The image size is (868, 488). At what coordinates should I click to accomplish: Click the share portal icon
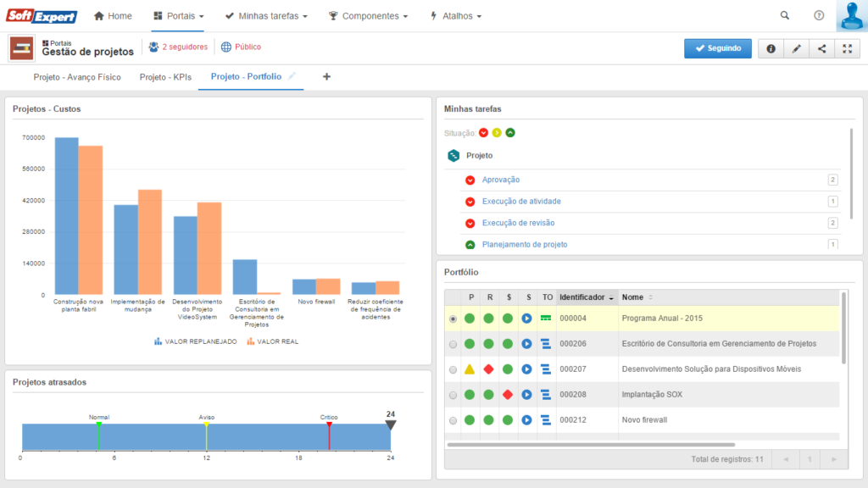point(821,49)
